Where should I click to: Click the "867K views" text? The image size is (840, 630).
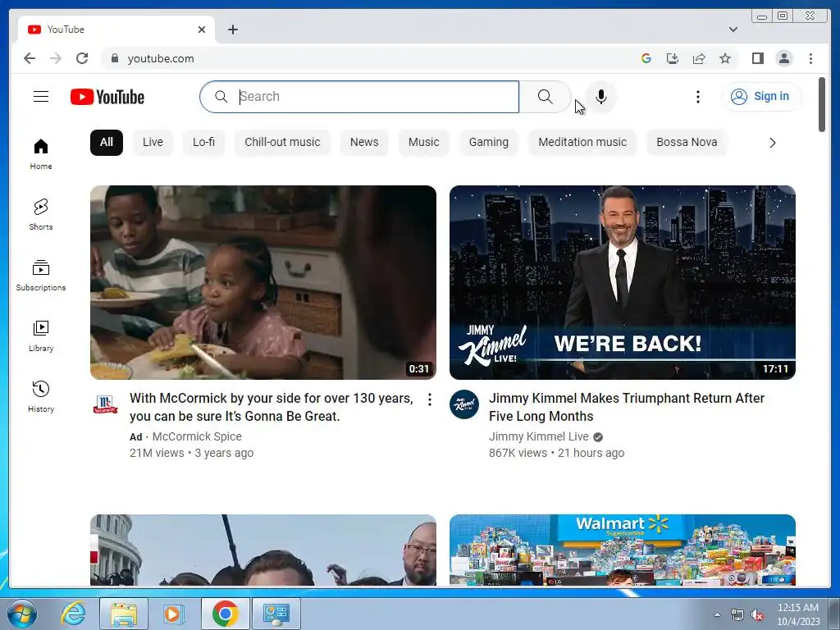(518, 453)
